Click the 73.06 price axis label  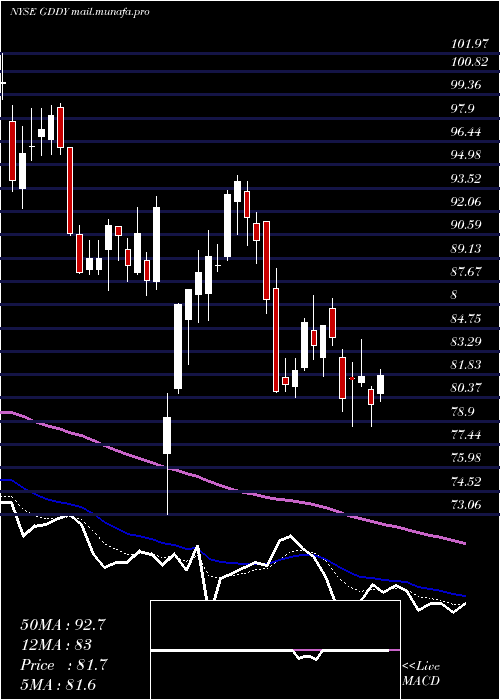point(466,504)
